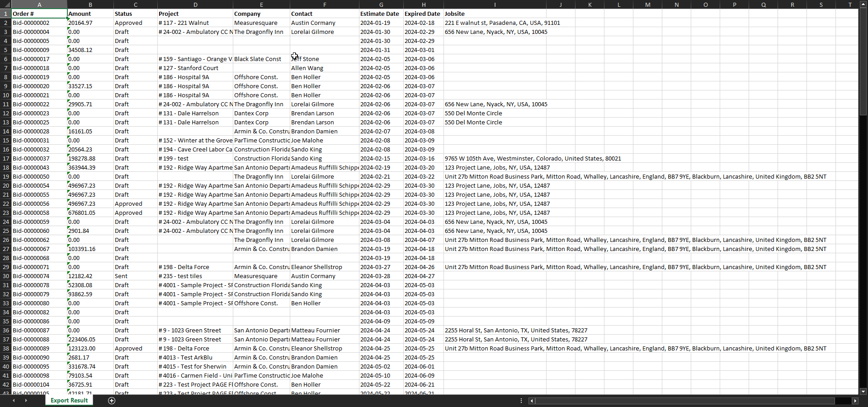
Task: Select the "9765 W 105th Ave" jobsite cell
Action: (495, 158)
